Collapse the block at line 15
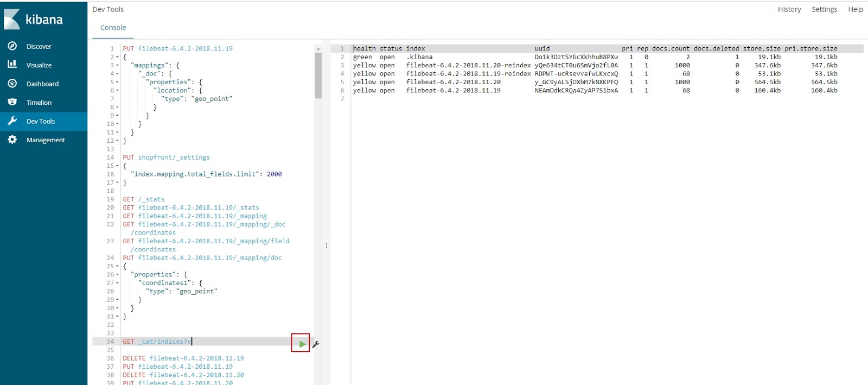Screen dimensions: 868x385 [117, 166]
